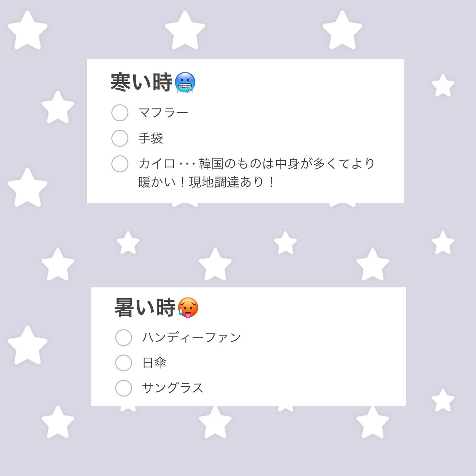Click the ハンディーファン item label
This screenshot has width=476, height=476.
pos(191,337)
